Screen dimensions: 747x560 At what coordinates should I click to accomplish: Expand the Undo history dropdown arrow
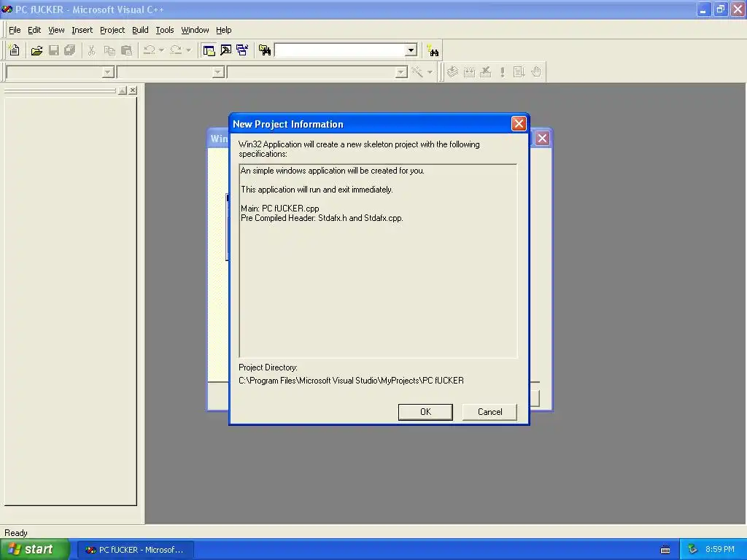coord(161,50)
